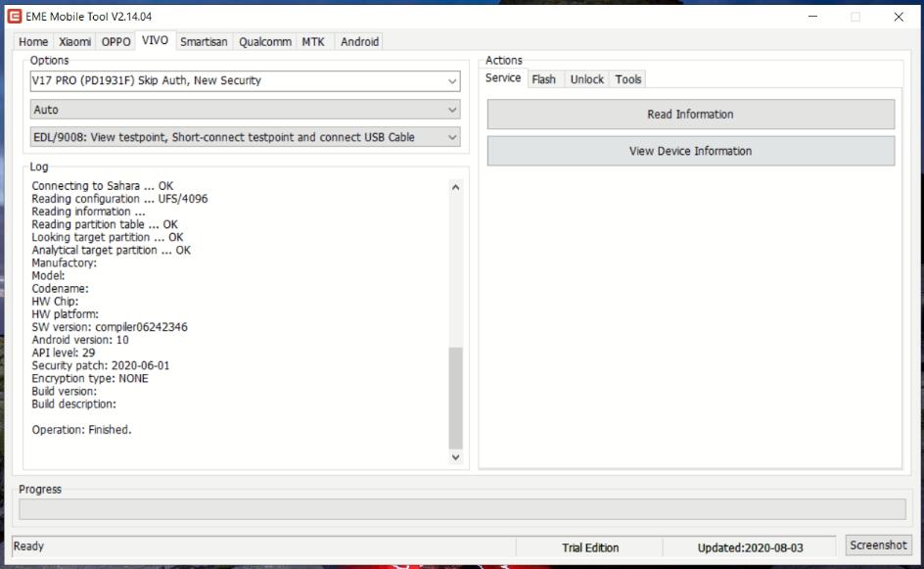This screenshot has height=569, width=924.
Task: Open the EDL/9008 connection mode dropdown
Action: (245, 137)
